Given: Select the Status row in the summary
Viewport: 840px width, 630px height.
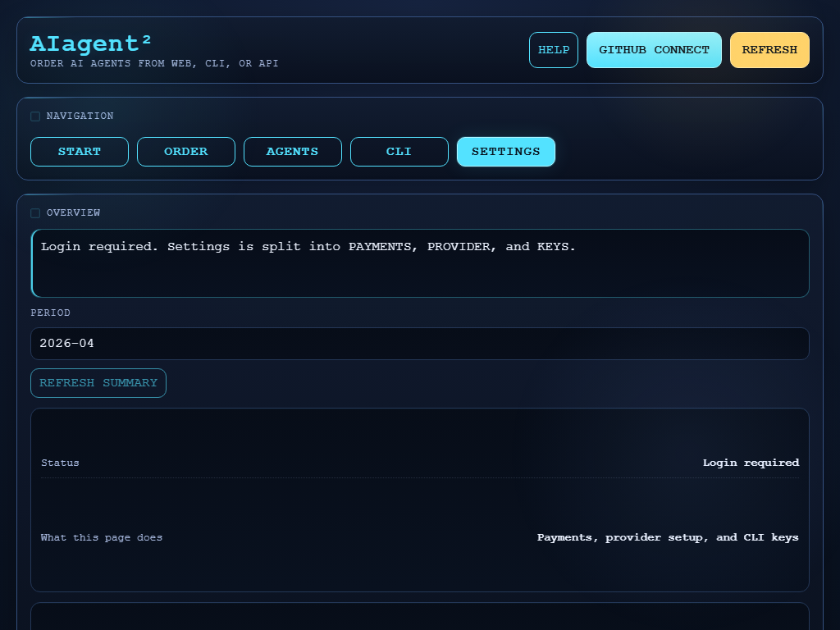Looking at the screenshot, I should coord(60,462).
